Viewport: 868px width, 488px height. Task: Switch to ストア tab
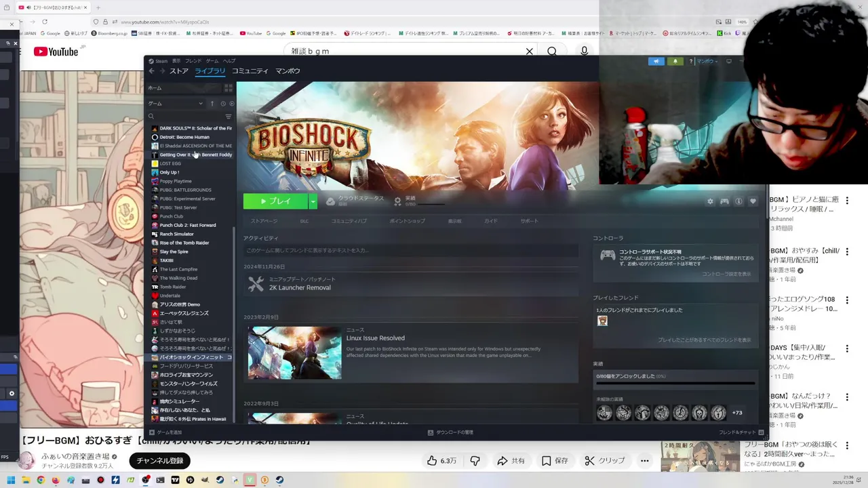(179, 71)
